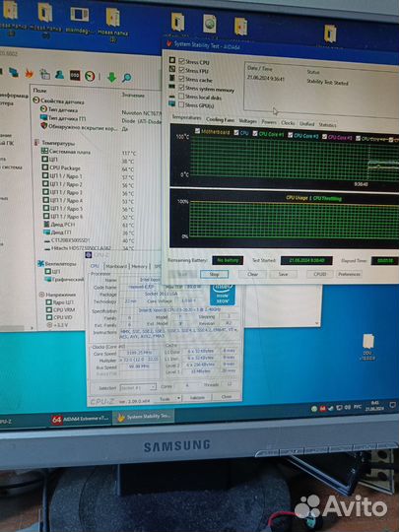
Task: Select the CPU Package temperature row
Action: (x=90, y=167)
